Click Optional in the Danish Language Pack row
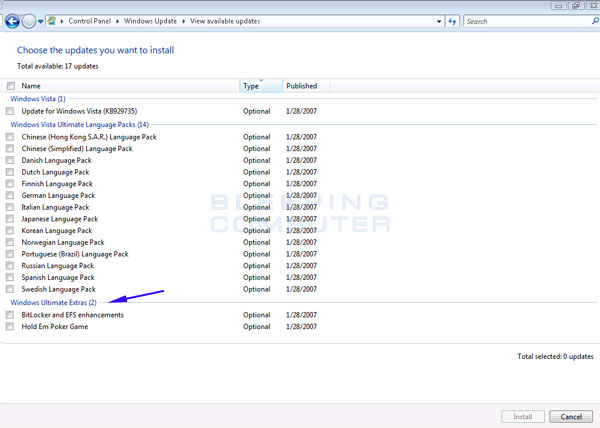600x428 pixels. point(257,160)
